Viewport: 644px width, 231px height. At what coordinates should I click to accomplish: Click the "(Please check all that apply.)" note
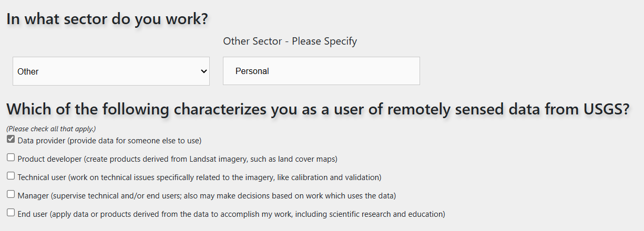51,129
